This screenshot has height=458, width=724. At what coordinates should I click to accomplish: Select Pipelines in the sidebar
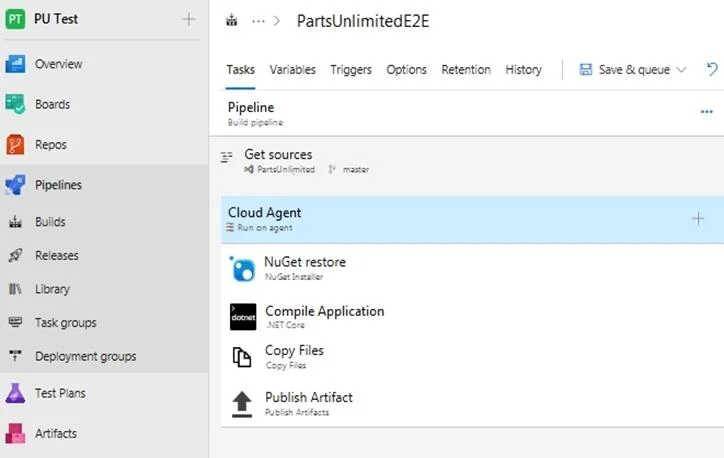[59, 185]
